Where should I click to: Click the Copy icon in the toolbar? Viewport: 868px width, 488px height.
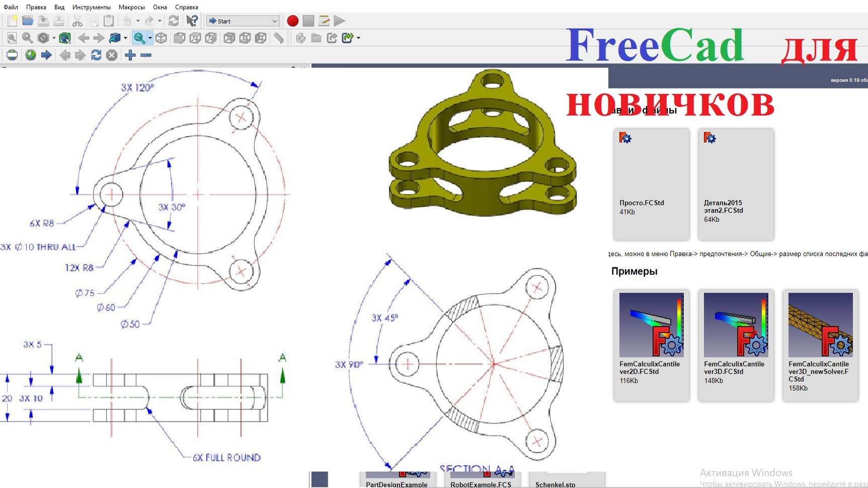tap(93, 21)
